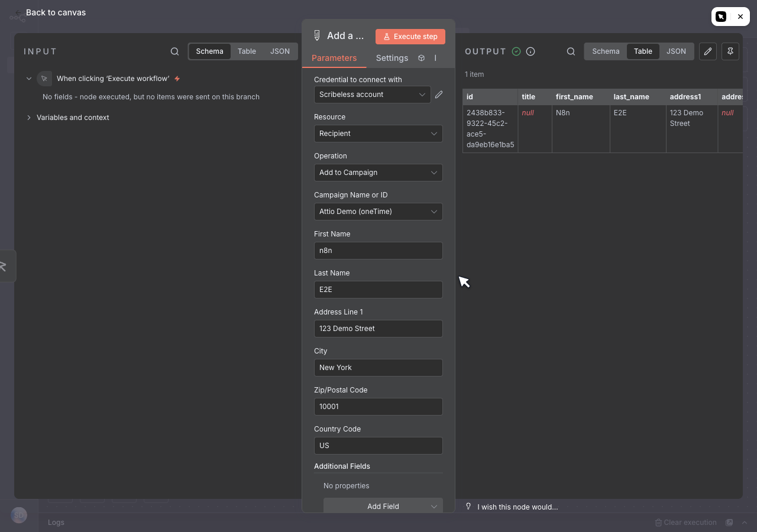This screenshot has height=532, width=757.
Task: Expand Variables and context section
Action: click(29, 118)
